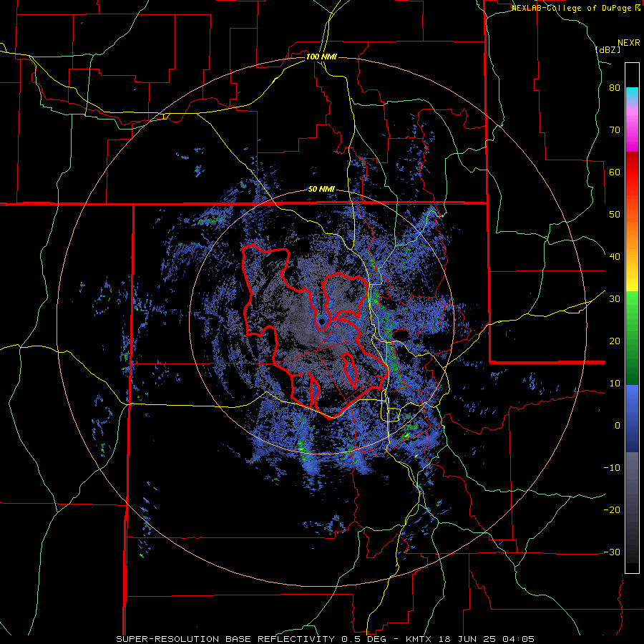Click the 60 value on the dBZ scale
The image size is (644, 644).
click(615, 172)
